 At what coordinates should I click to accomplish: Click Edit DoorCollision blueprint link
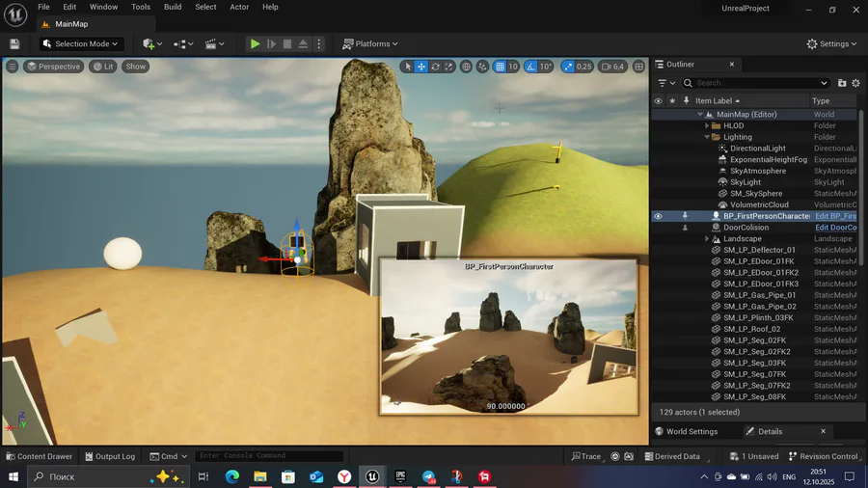click(835, 228)
